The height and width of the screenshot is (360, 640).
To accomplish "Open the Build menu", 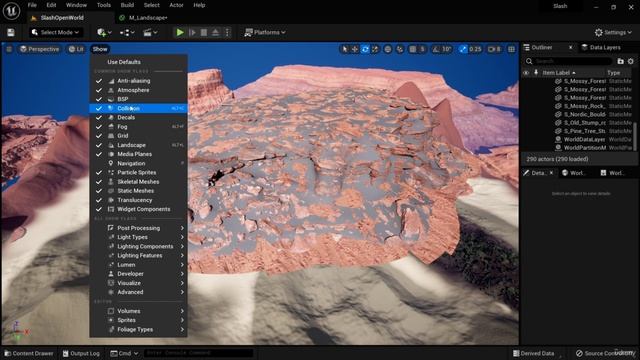I will coord(127,5).
